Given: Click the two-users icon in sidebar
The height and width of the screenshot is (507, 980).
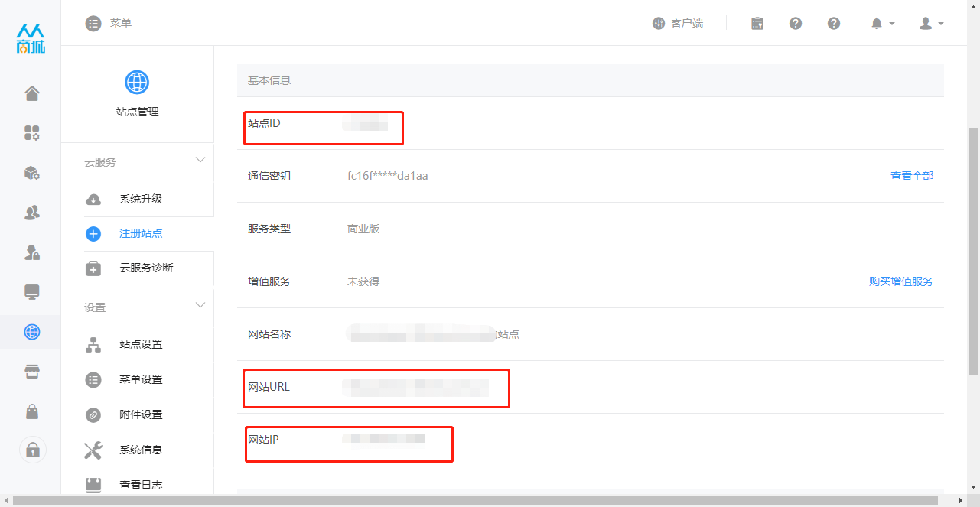Looking at the screenshot, I should pyautogui.click(x=31, y=213).
